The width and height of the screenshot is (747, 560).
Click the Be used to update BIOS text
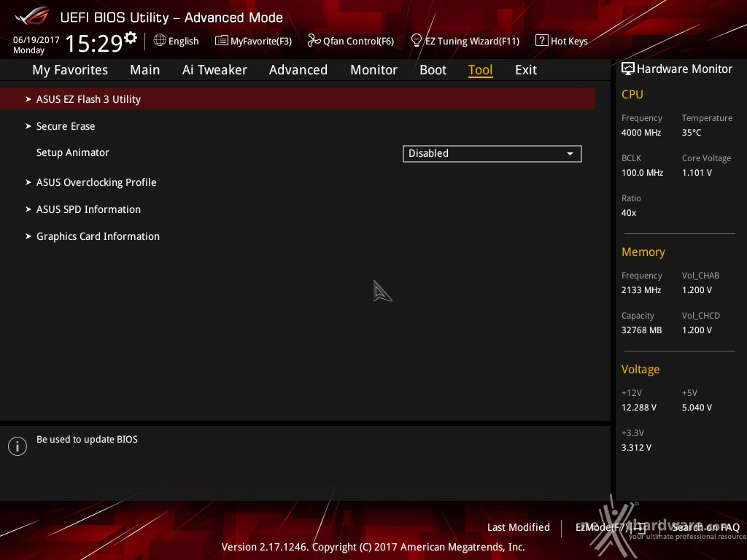[88, 439]
